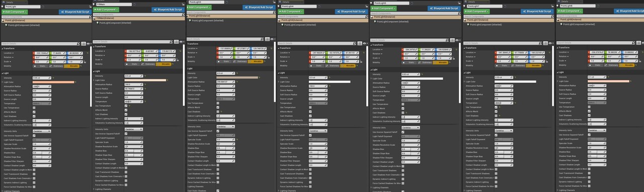
Task: Open Intensity Units dropdown in PointLight7 panel
Action: [x=503, y=131]
